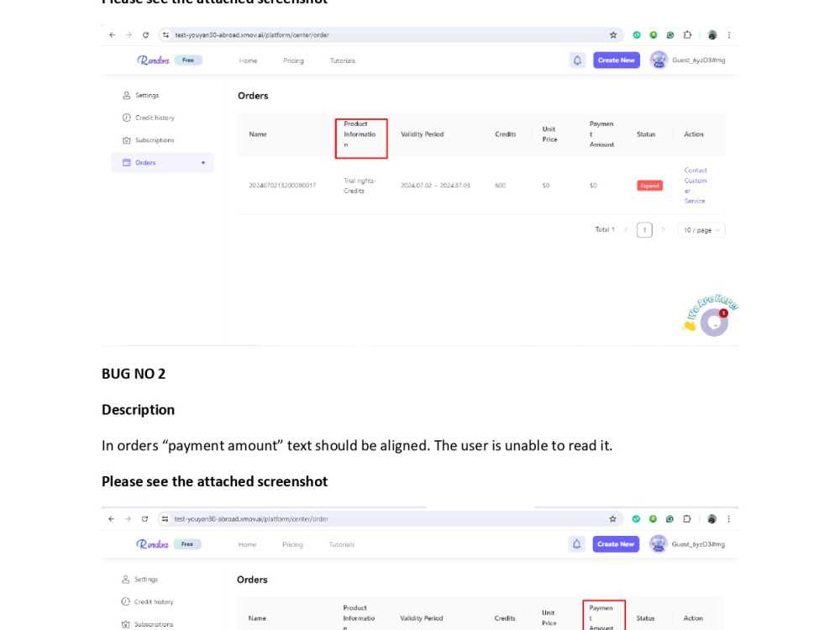Open Tutorials nav item in first screenshot
The width and height of the screenshot is (840, 630).
click(x=343, y=60)
